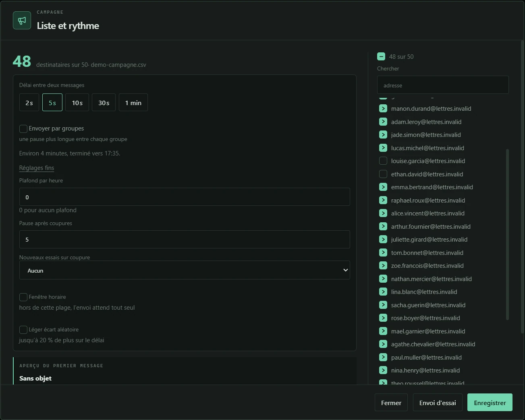This screenshot has width=525, height=420.
Task: Uncheck adam.leroy@lettres.invalid recipient
Action: (x=383, y=122)
